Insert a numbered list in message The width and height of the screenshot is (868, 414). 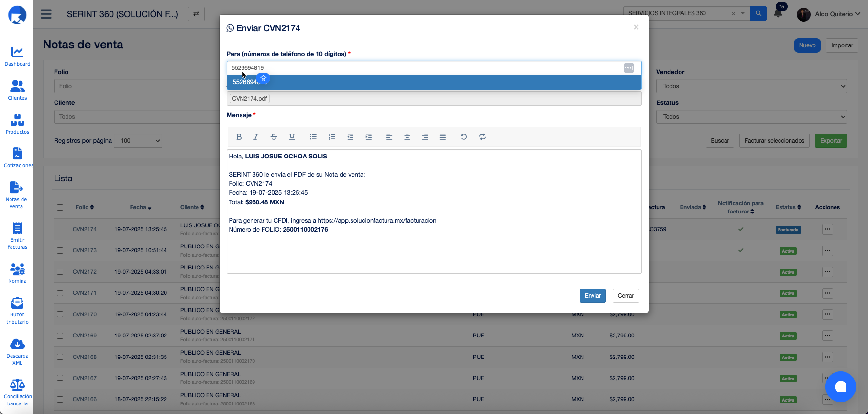pyautogui.click(x=331, y=137)
